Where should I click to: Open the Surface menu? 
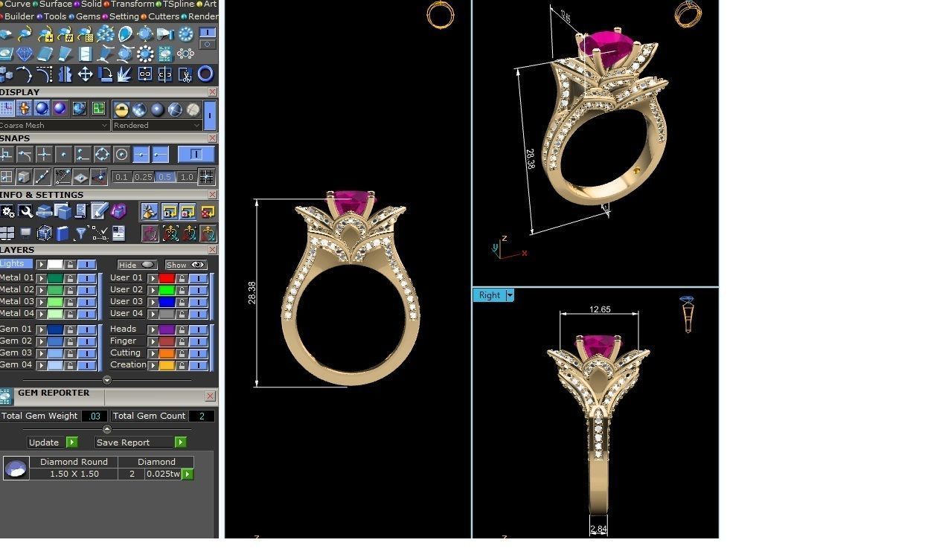54,4
